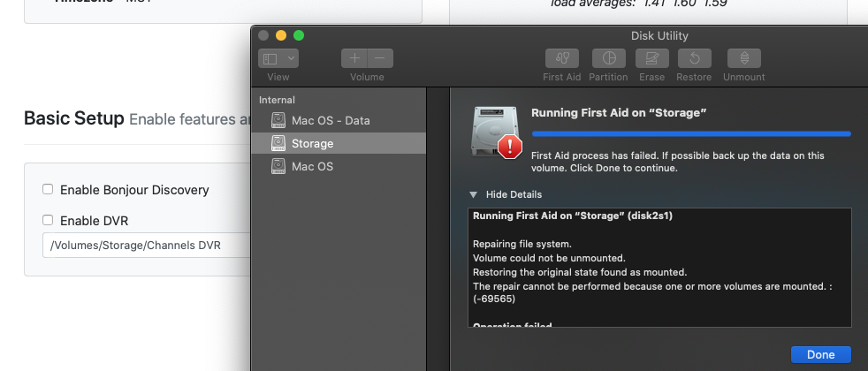Viewport: 868px width, 371px height.
Task: Click the Erase toolbar icon
Action: pos(651,58)
